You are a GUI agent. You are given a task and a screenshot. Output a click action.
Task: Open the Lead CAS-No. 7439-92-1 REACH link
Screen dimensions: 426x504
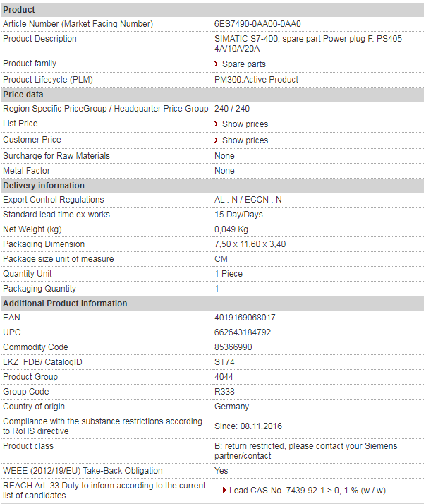click(x=308, y=491)
